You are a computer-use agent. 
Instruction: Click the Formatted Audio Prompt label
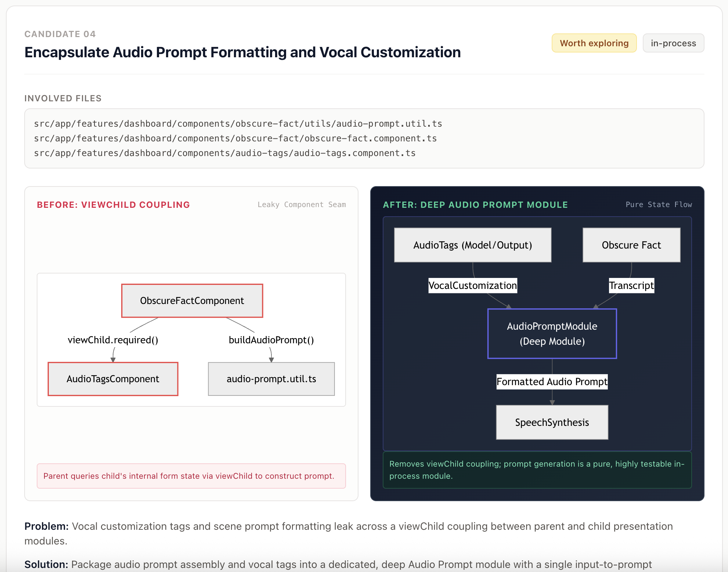(552, 381)
